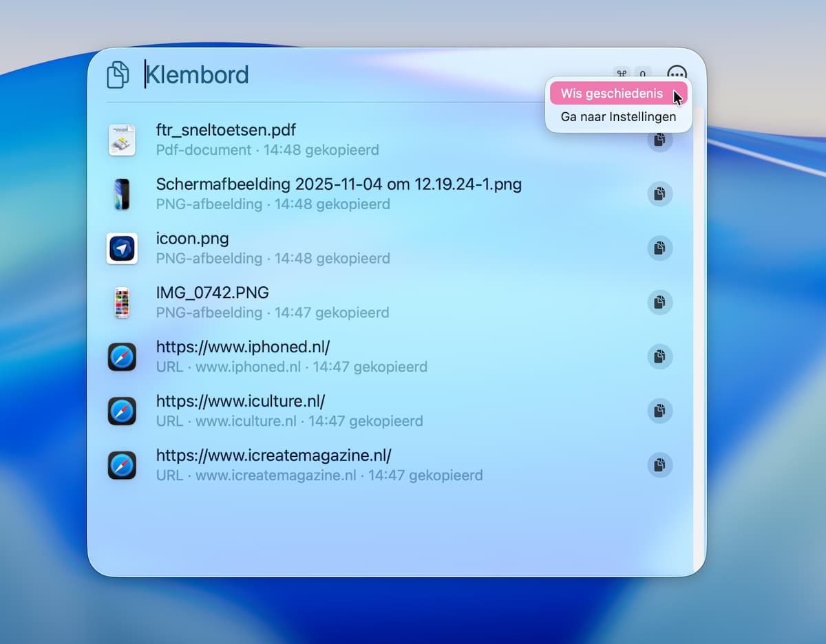The image size is (826, 644).
Task: Open the https://www.icreatemagazine.nl/ entry title
Action: 273,455
